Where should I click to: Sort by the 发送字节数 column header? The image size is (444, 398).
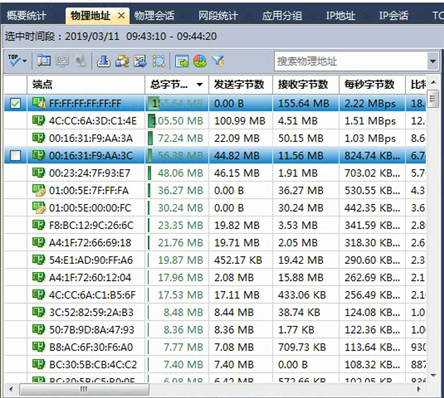click(241, 85)
